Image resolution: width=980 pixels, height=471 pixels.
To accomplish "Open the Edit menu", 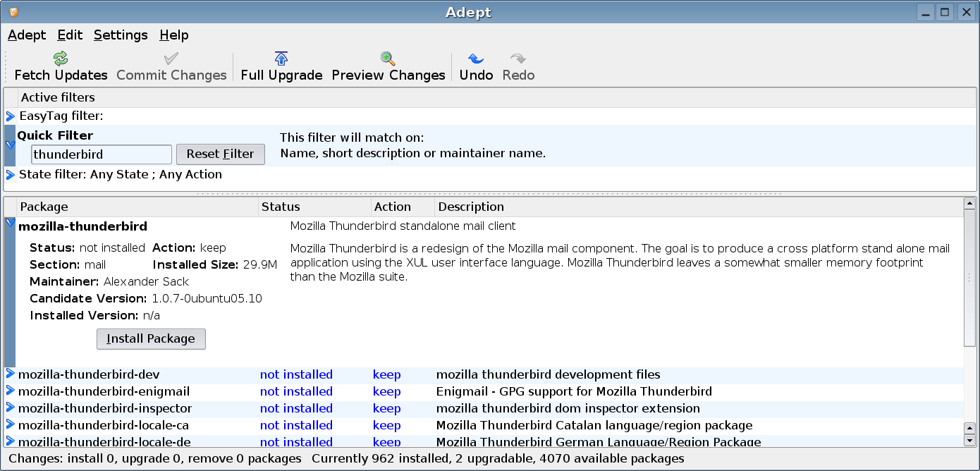I will [70, 35].
